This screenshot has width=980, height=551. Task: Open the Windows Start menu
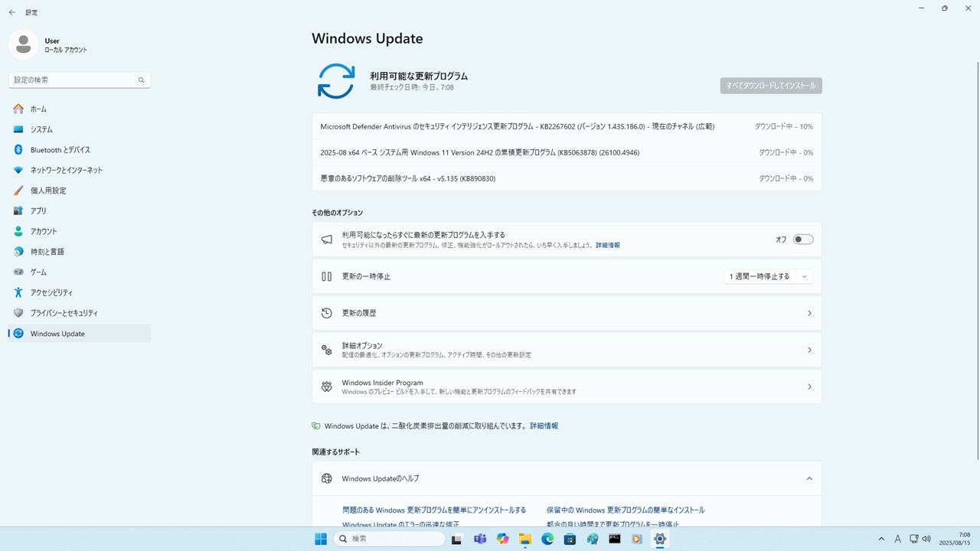point(321,539)
